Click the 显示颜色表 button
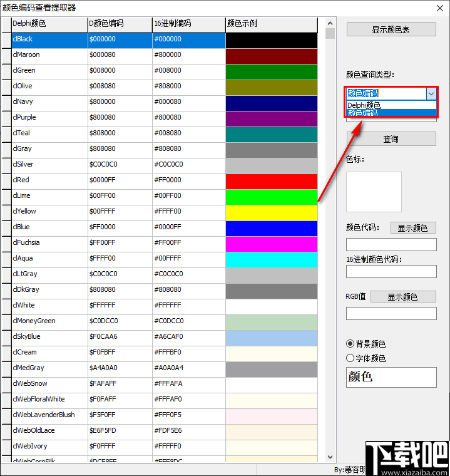This screenshot has width=450, height=476. 391,29
